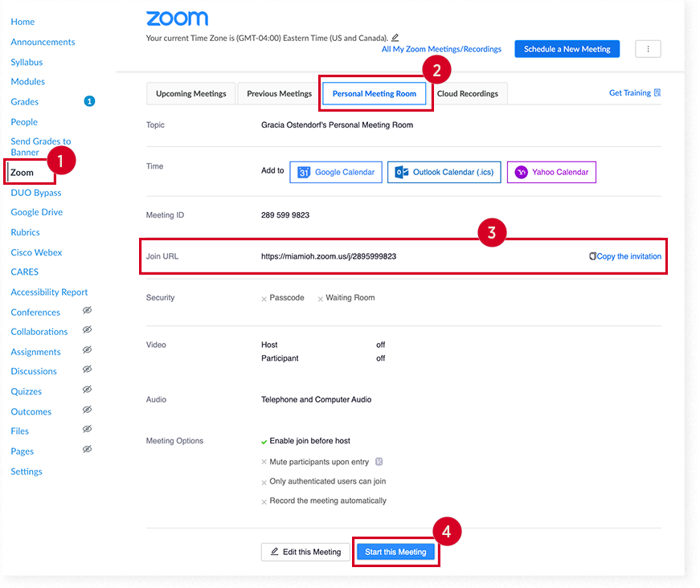The image size is (700, 588).
Task: Edit the time zone with the pencil icon
Action: 395,38
